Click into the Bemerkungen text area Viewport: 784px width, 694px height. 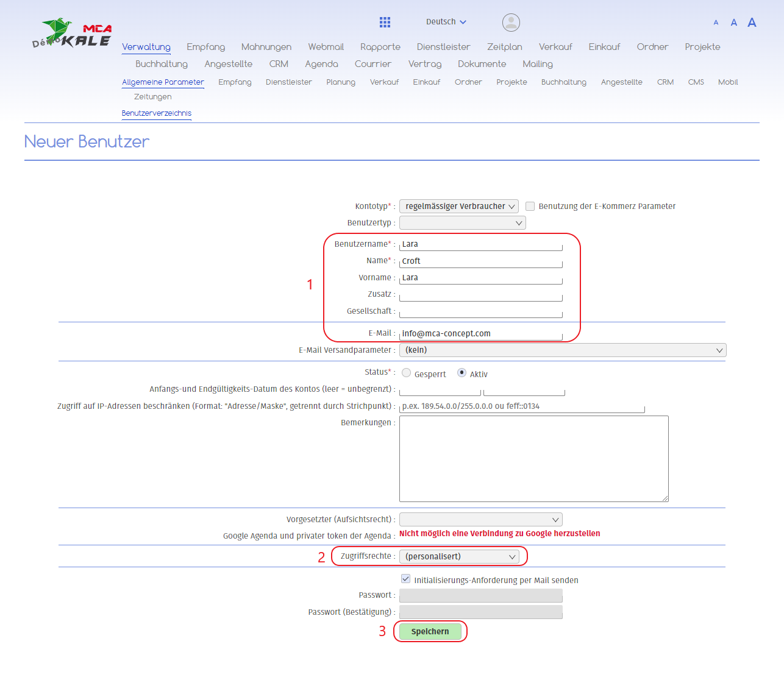coord(533,459)
